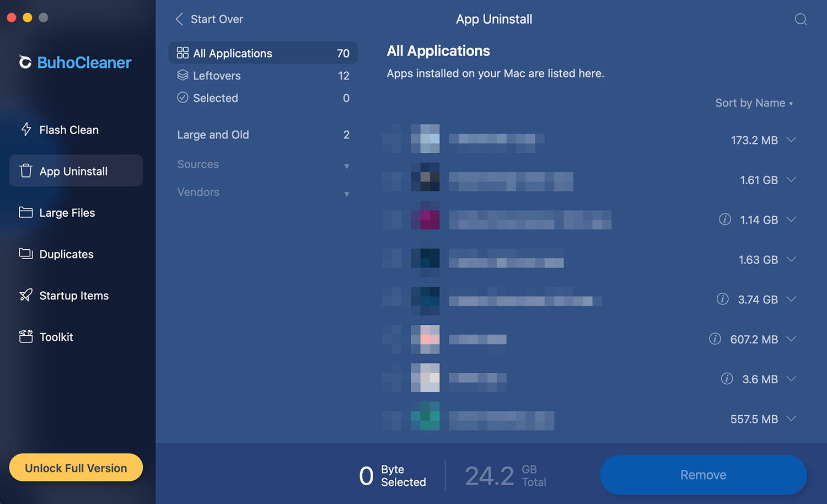Image resolution: width=827 pixels, height=504 pixels.
Task: Click Unlock Full Version button
Action: tap(76, 468)
